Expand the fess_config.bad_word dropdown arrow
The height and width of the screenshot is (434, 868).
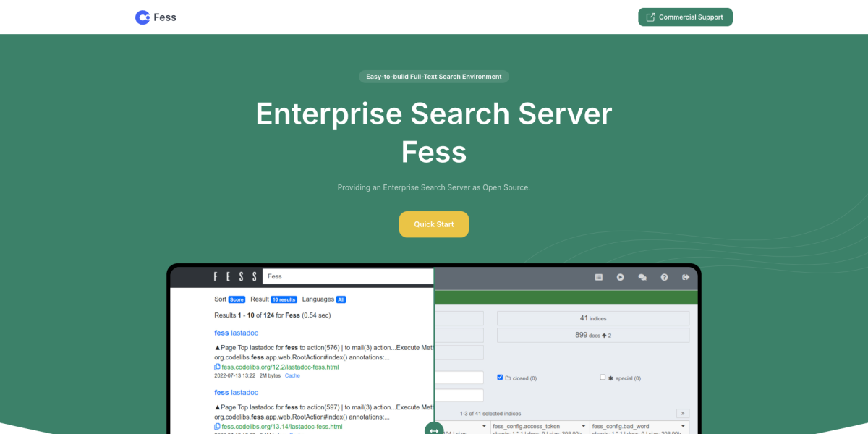pyautogui.click(x=683, y=426)
